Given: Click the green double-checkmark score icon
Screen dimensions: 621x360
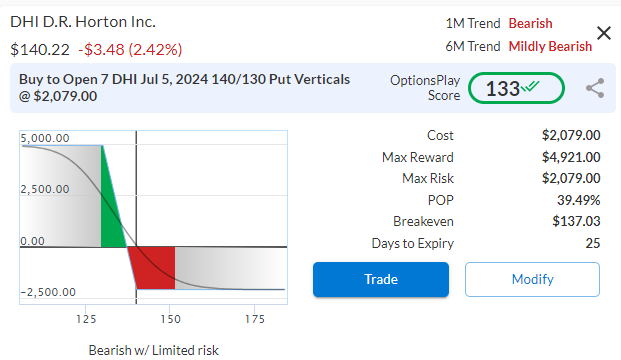Looking at the screenshot, I should [x=530, y=86].
